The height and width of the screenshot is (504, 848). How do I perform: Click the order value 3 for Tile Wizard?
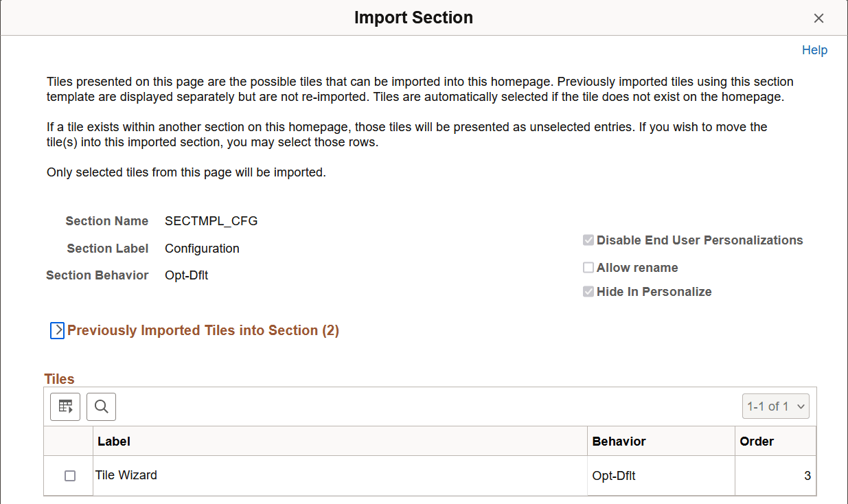(x=809, y=474)
